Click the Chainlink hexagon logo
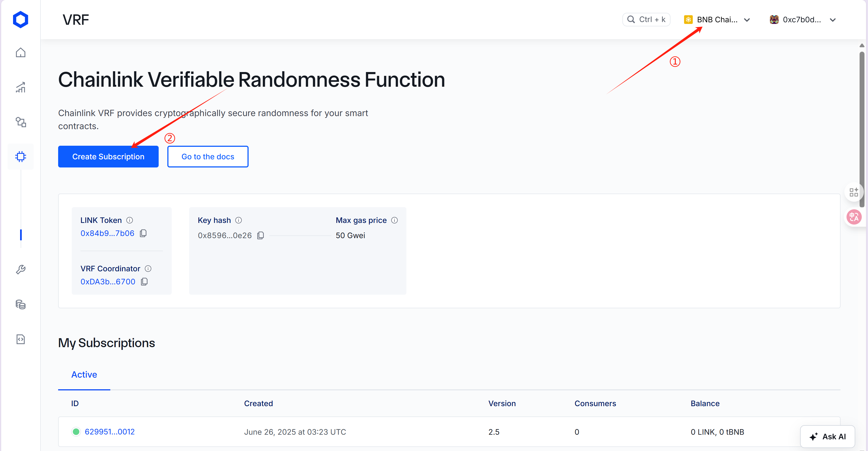 click(x=21, y=20)
